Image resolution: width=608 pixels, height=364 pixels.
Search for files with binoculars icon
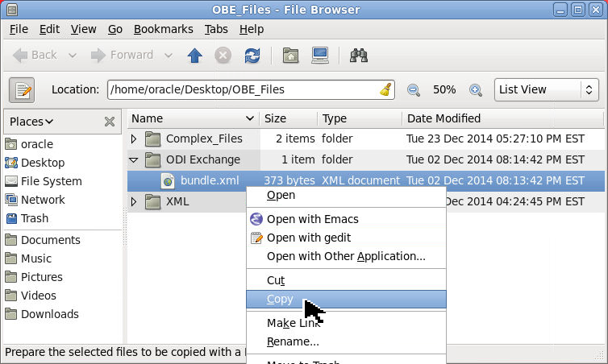coord(359,56)
